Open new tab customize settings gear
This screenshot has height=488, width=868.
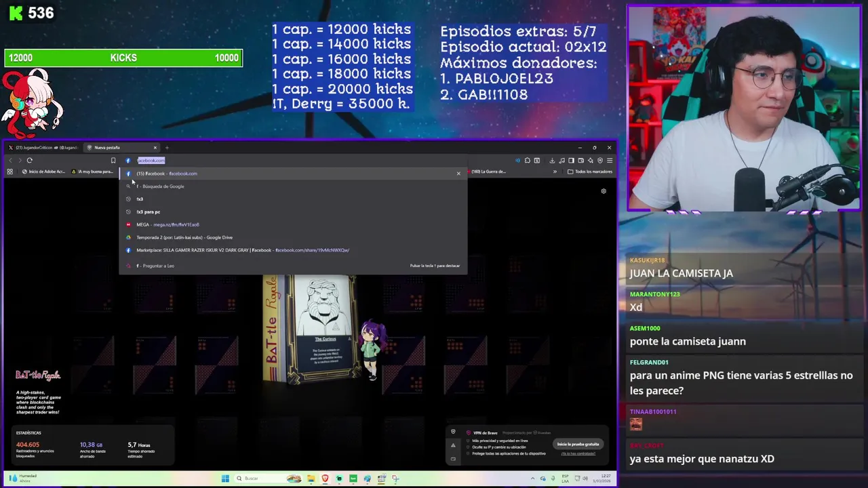[x=604, y=191]
